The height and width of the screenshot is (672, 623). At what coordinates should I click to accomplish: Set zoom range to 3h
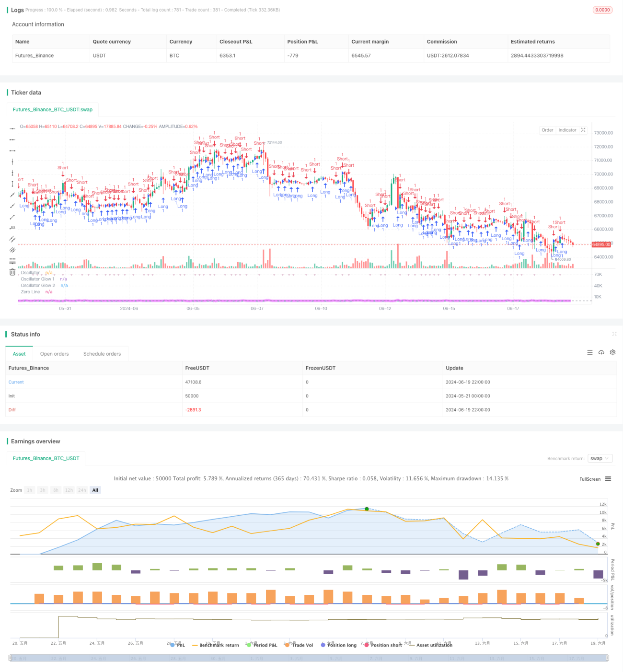(x=43, y=490)
